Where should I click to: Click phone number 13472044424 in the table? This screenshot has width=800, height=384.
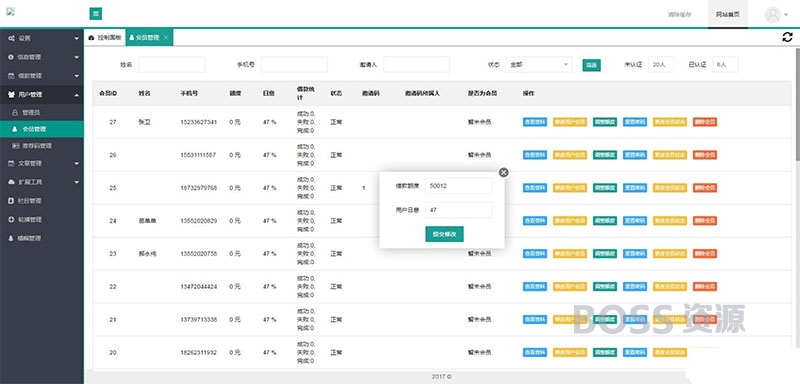(198, 287)
